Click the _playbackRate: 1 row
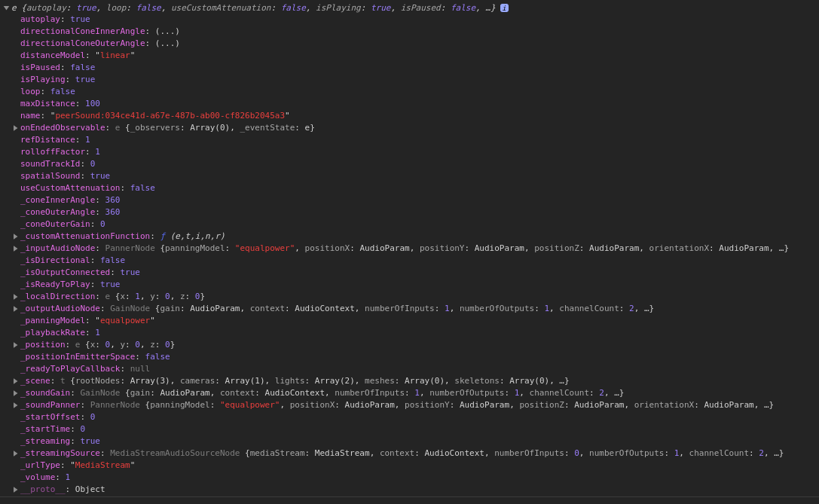This screenshot has height=504, width=819. point(60,333)
